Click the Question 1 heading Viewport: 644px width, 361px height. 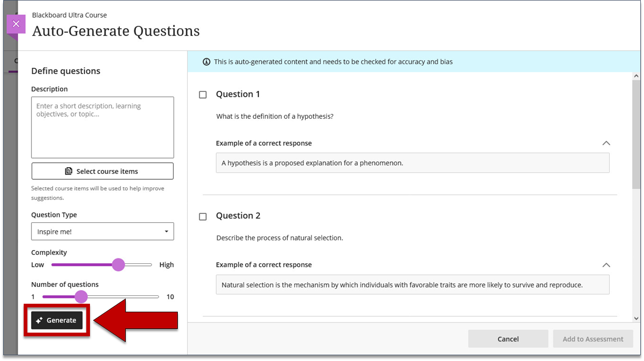pyautogui.click(x=238, y=94)
